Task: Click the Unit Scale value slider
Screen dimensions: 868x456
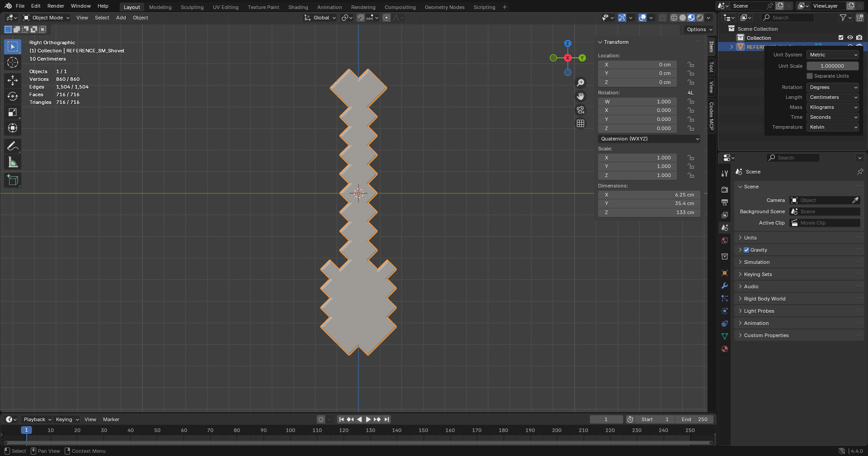Action: pyautogui.click(x=833, y=66)
